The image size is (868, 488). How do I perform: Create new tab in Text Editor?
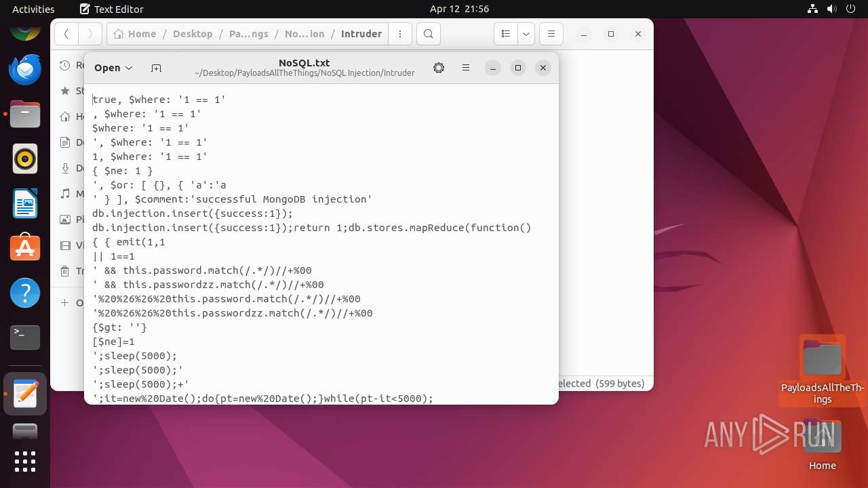click(156, 68)
